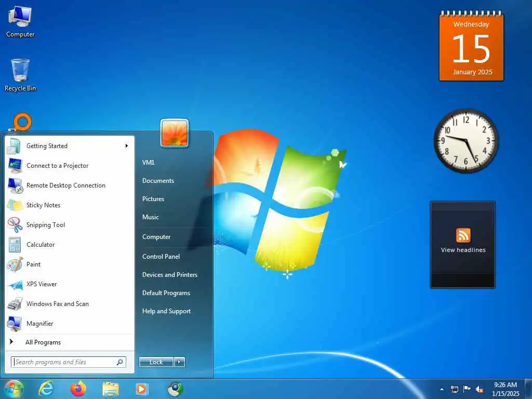Screen dimensions: 532x399
Task: Launch the Paint palette icon
Action: click(15, 264)
